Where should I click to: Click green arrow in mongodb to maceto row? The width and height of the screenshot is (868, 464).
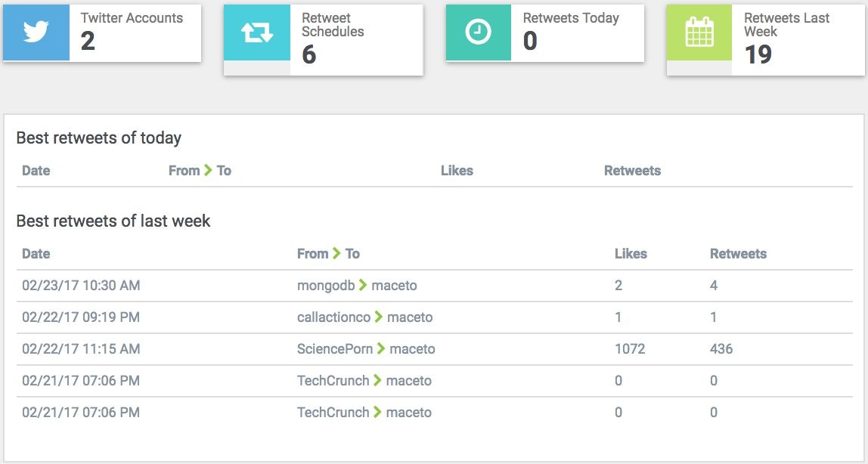click(363, 286)
